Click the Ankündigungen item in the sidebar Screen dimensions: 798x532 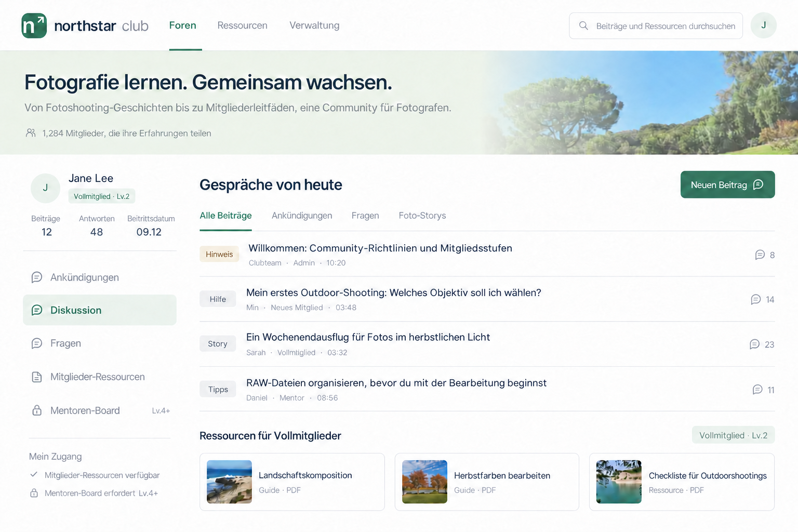click(100, 277)
